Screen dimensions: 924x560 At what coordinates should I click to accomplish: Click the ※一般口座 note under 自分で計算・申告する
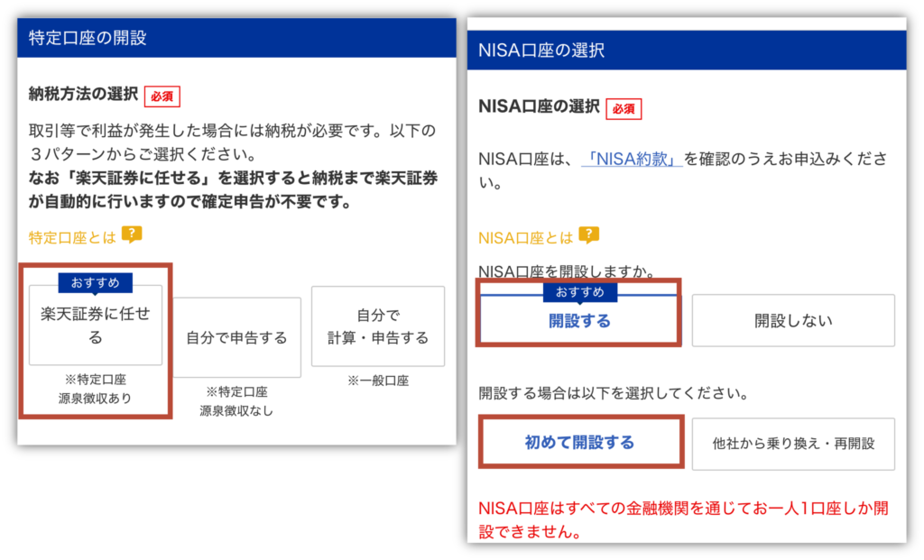378,381
